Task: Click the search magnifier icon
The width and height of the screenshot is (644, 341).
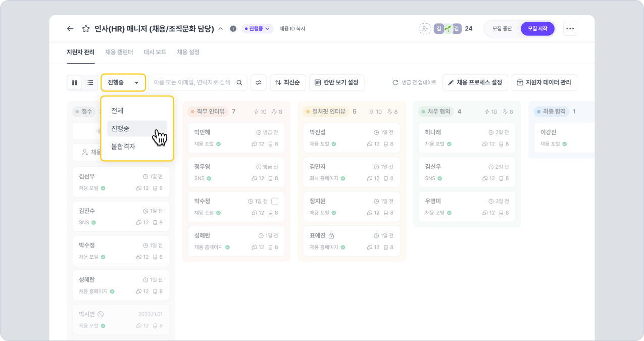Action: pyautogui.click(x=239, y=82)
